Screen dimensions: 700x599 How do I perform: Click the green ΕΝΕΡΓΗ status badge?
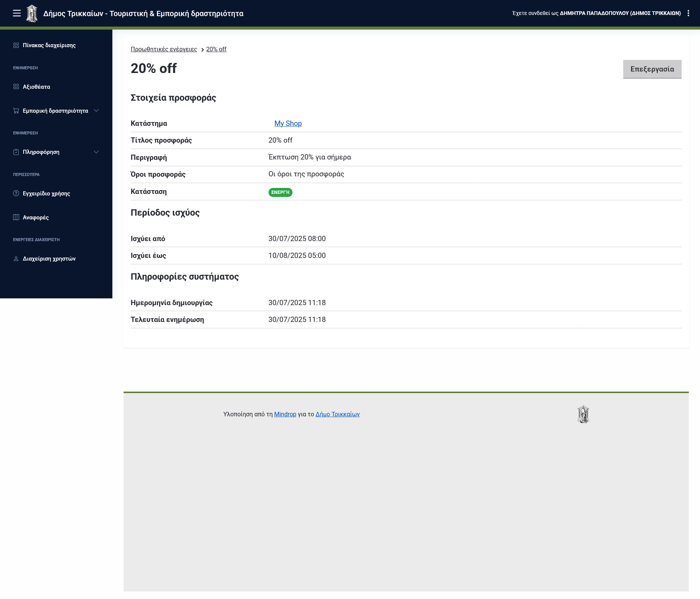(x=280, y=192)
